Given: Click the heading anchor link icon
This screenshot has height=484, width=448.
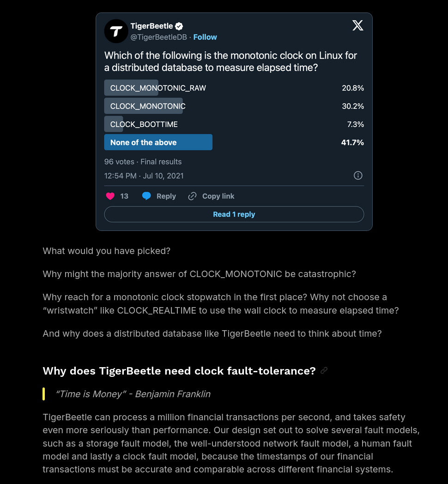Looking at the screenshot, I should [324, 370].
